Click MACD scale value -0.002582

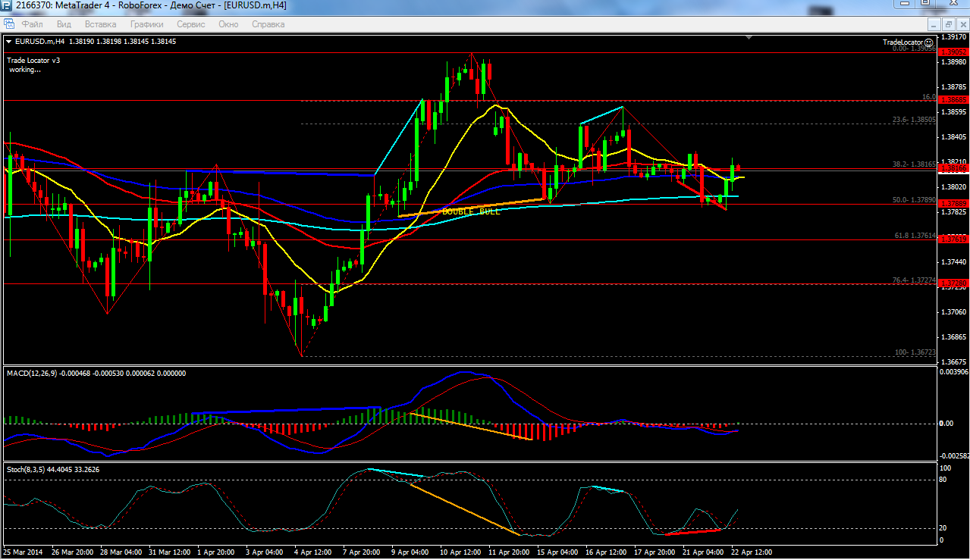tap(954, 455)
